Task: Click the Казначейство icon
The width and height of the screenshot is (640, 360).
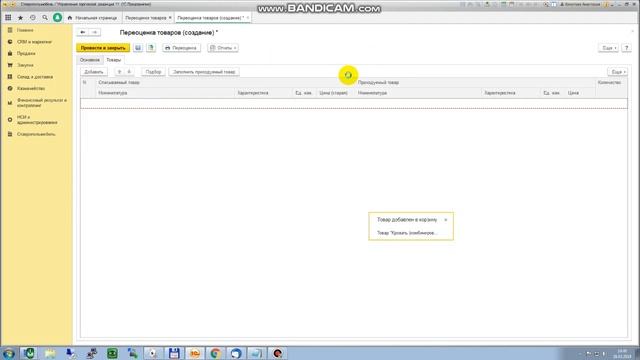Action: click(10, 88)
